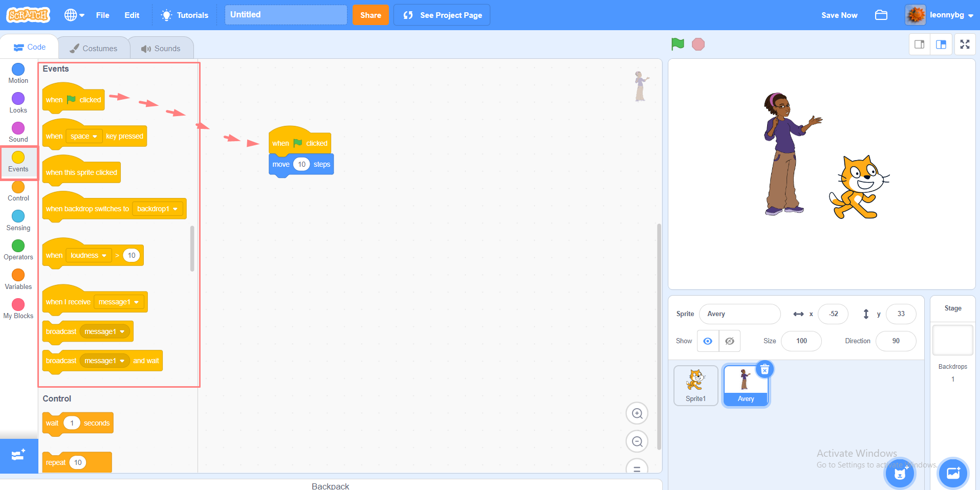Click the loudness threshold value 10
This screenshot has width=980, height=490.
132,255
